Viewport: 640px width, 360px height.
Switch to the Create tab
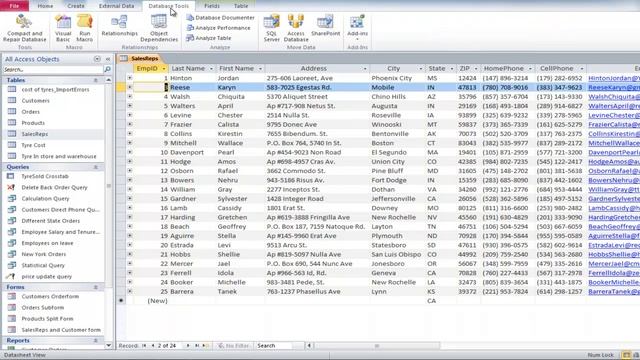(76, 6)
